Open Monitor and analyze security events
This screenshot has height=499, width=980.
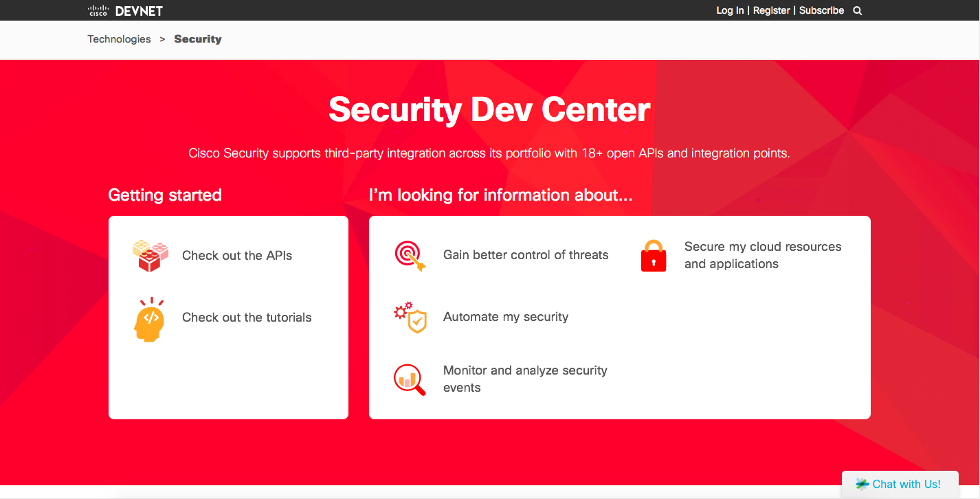tap(525, 379)
